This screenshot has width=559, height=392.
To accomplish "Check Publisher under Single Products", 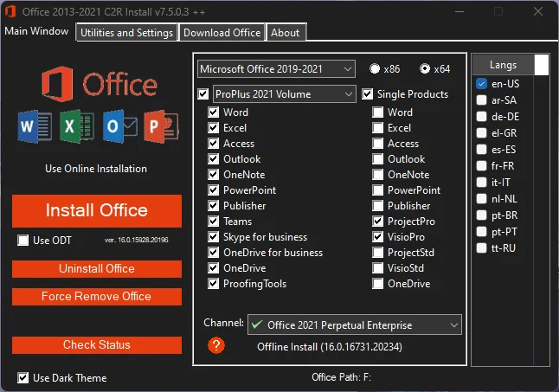I will click(x=378, y=206).
